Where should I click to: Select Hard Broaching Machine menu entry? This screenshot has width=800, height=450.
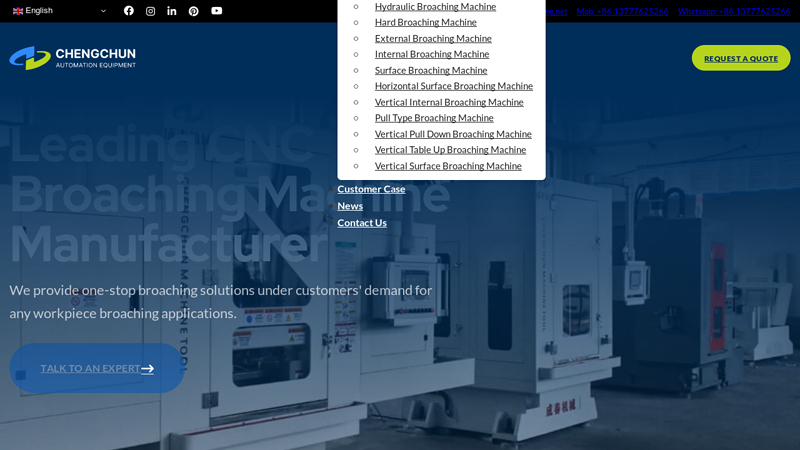426,22
